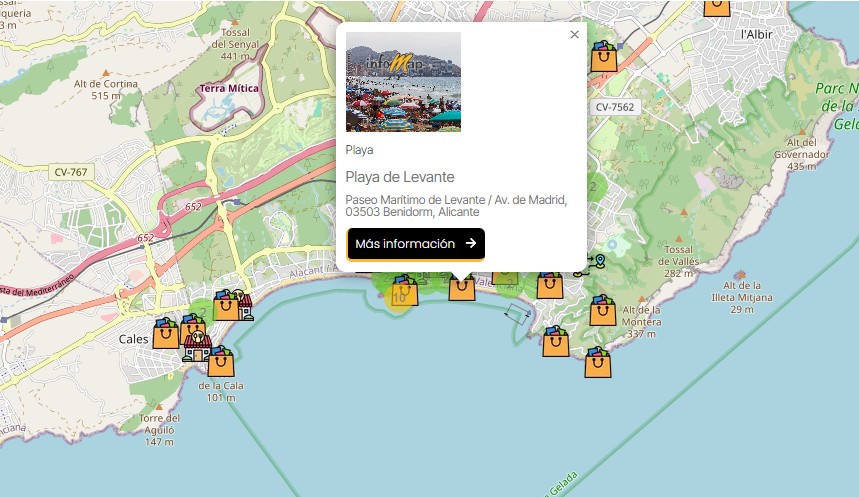The image size is (859, 497).
Task: Click the Terra Mítica map label
Action: 229,88
